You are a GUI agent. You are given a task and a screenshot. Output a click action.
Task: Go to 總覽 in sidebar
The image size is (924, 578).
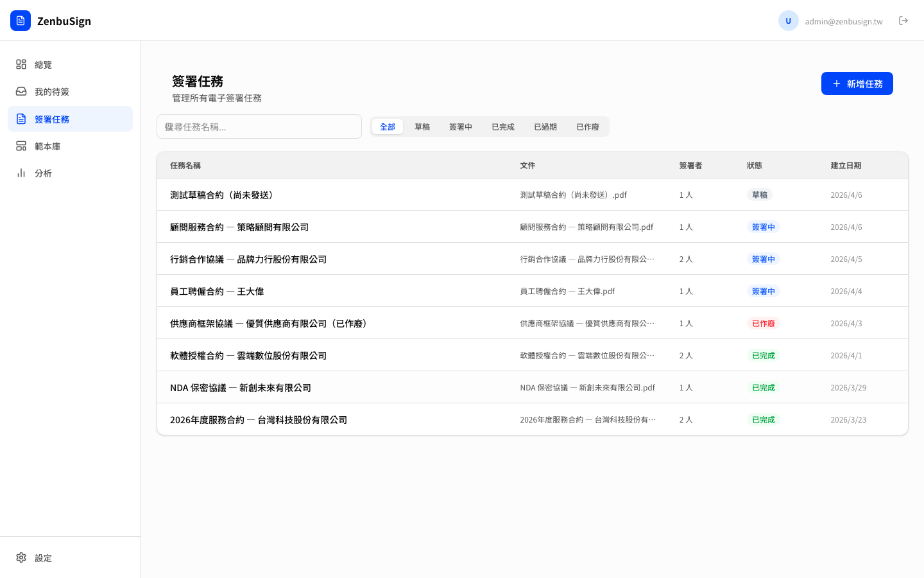tap(70, 64)
